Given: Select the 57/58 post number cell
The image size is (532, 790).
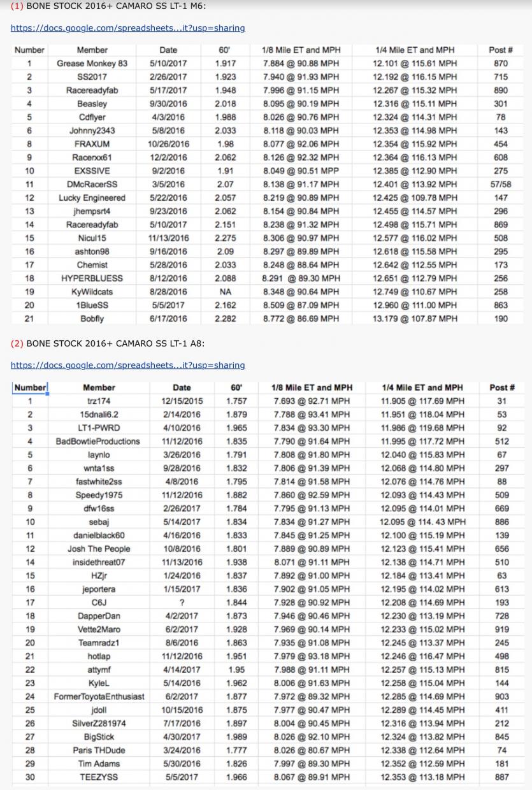Looking at the screenshot, I should (501, 184).
